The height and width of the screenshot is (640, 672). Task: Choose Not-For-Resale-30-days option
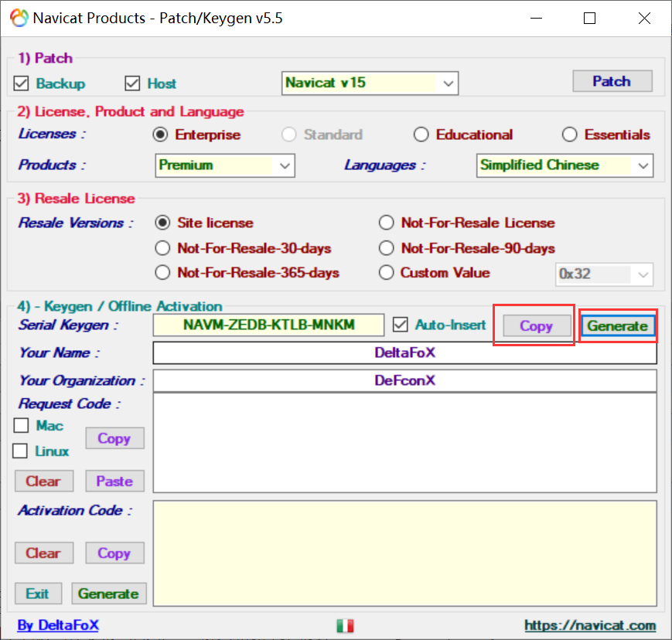coord(162,248)
